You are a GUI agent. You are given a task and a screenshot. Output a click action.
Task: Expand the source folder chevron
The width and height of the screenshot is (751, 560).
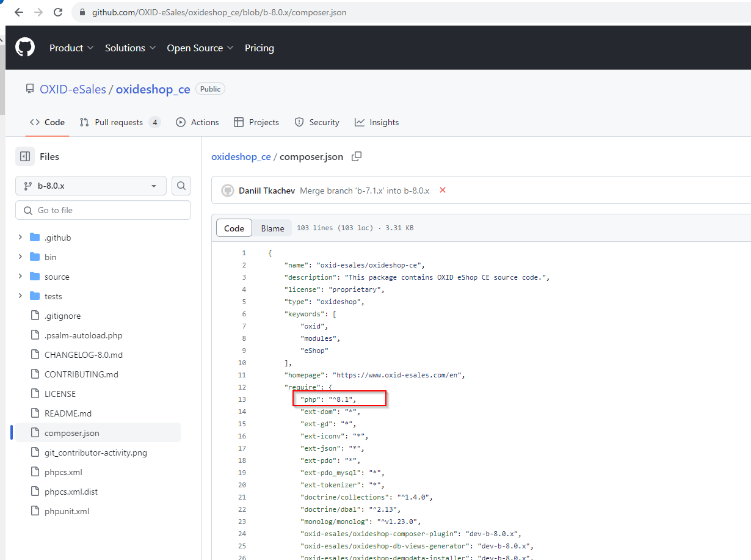pos(20,277)
